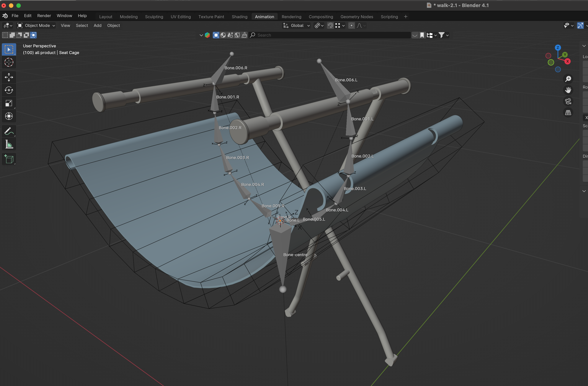Toggle proportional editing button

tap(351, 25)
